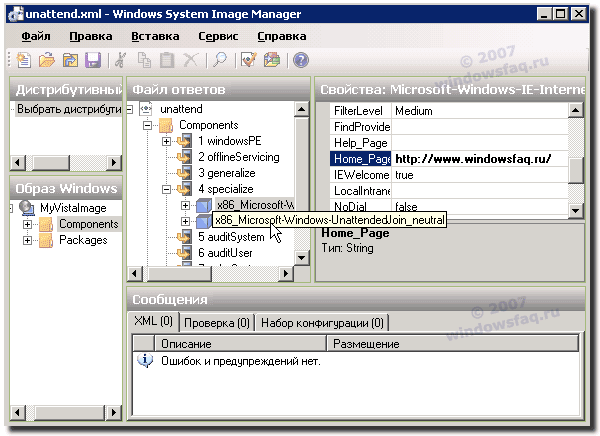The height and width of the screenshot is (436, 600).
Task: Click the properties pane scroll-up arrow
Action: pos(576,110)
